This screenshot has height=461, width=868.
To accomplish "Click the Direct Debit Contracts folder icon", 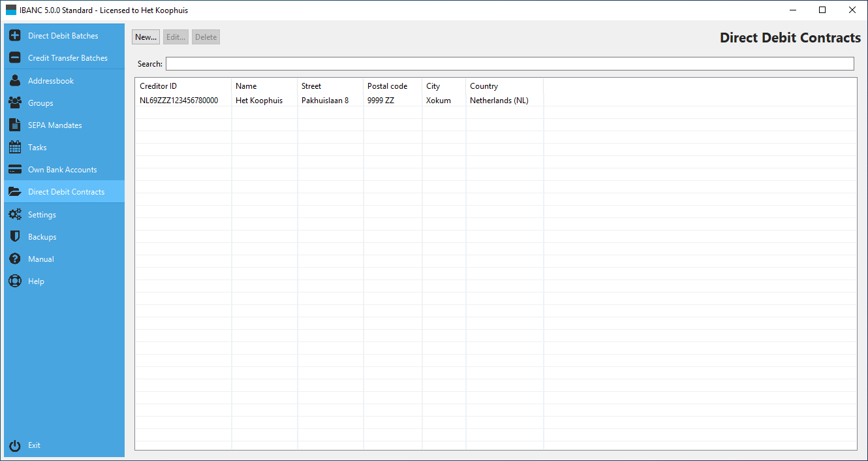I will point(15,192).
